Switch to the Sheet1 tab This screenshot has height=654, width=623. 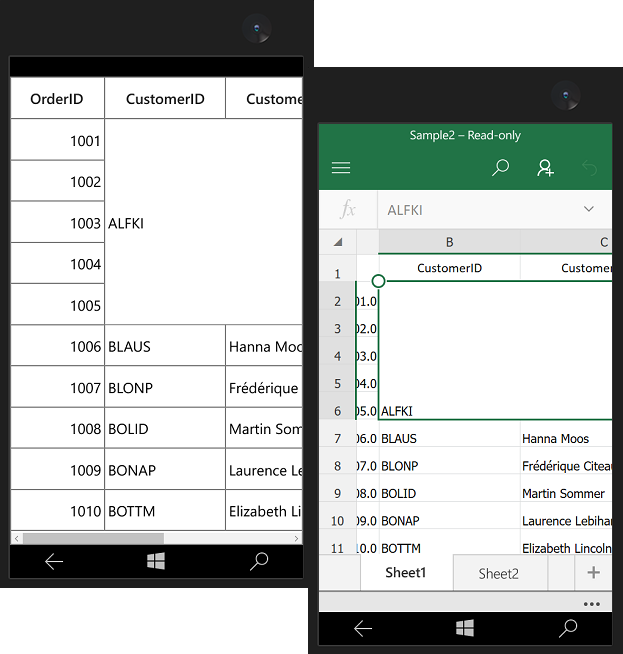pyautogui.click(x=406, y=573)
